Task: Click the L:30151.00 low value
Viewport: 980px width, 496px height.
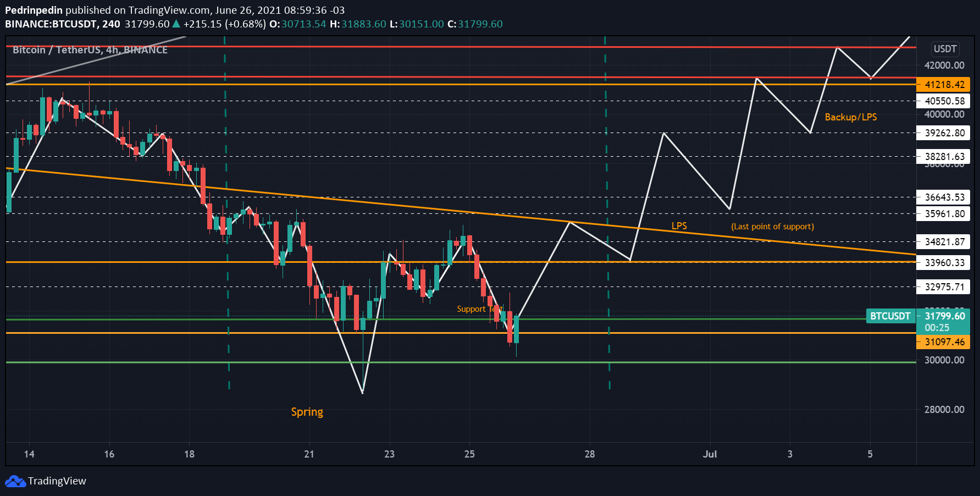Action: tap(416, 24)
